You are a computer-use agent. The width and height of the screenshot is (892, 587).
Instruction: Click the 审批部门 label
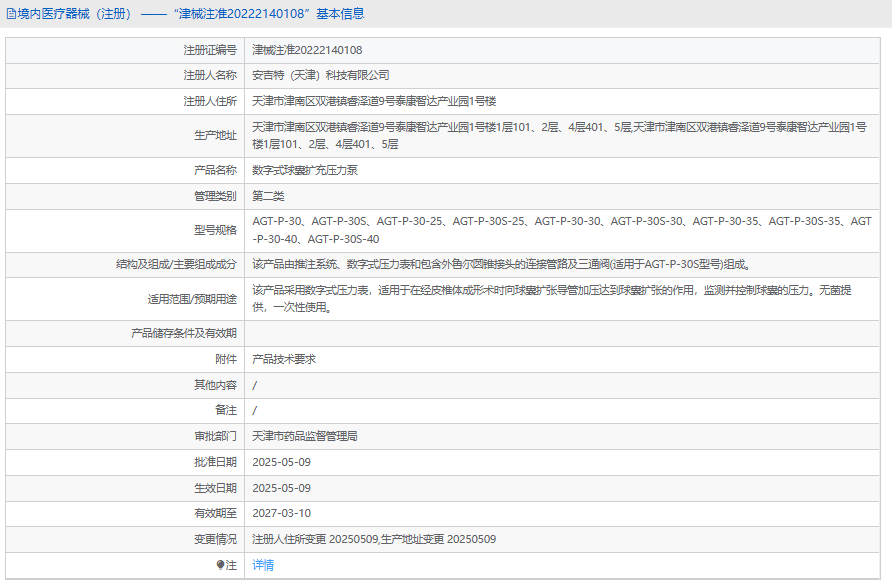tap(216, 436)
